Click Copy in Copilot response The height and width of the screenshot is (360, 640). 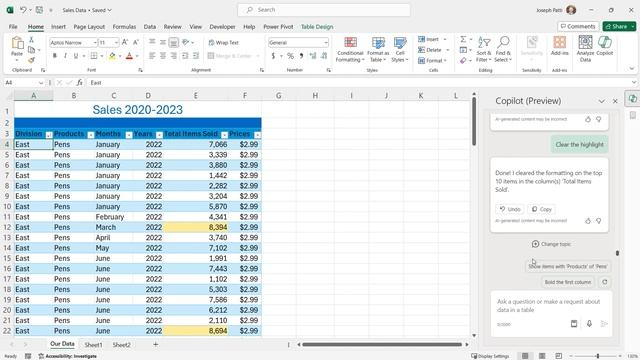click(542, 209)
